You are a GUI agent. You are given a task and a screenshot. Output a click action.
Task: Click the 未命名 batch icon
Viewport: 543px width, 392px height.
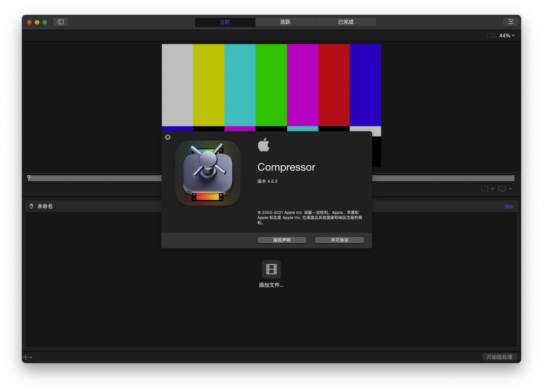pos(31,206)
